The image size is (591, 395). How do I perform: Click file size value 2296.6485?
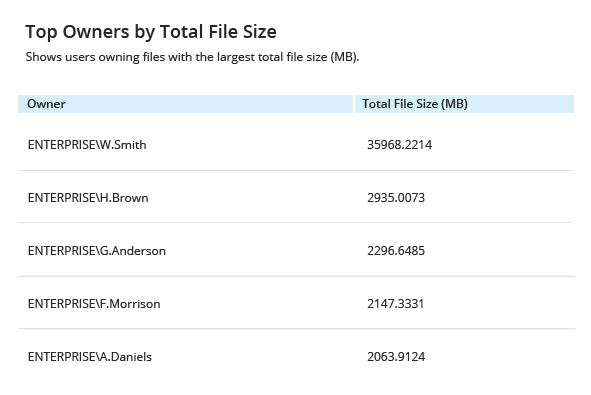tap(396, 251)
